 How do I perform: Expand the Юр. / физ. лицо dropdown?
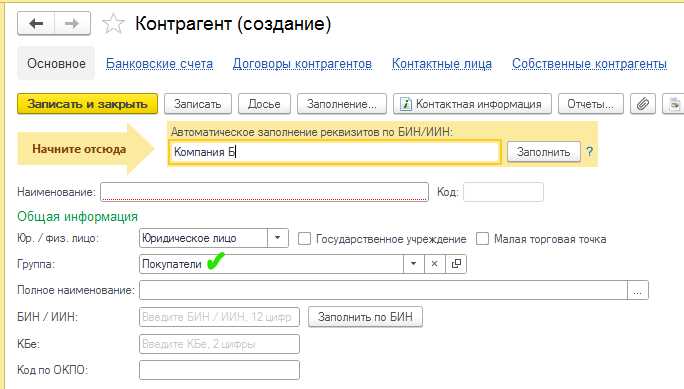pos(277,238)
